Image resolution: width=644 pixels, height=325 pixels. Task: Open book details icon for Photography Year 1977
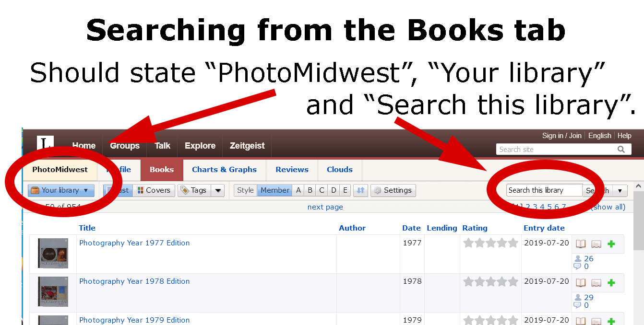coord(581,244)
